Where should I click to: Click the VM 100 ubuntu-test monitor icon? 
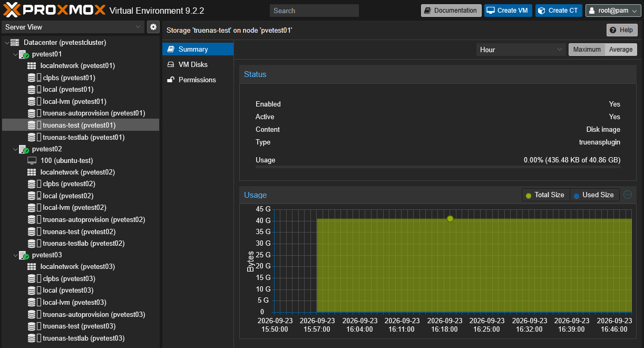(32, 160)
